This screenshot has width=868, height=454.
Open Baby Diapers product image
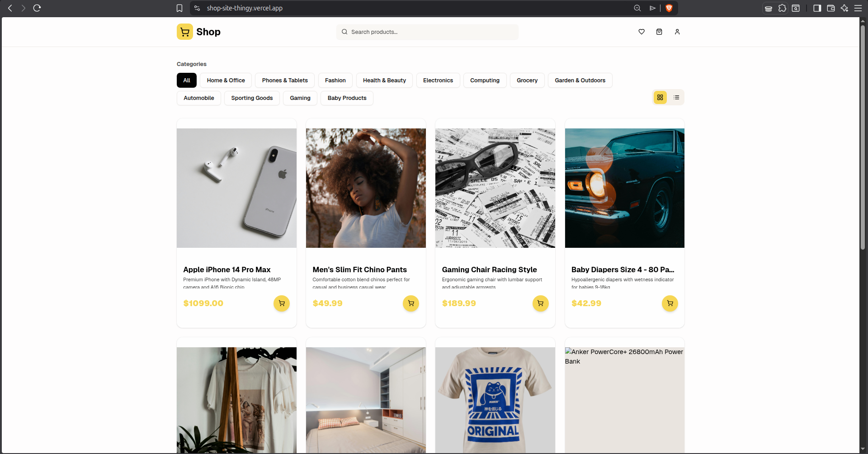point(624,188)
